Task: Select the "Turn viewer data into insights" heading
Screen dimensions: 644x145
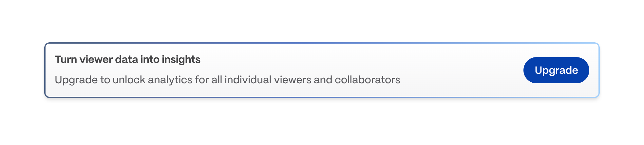Action: click(127, 60)
